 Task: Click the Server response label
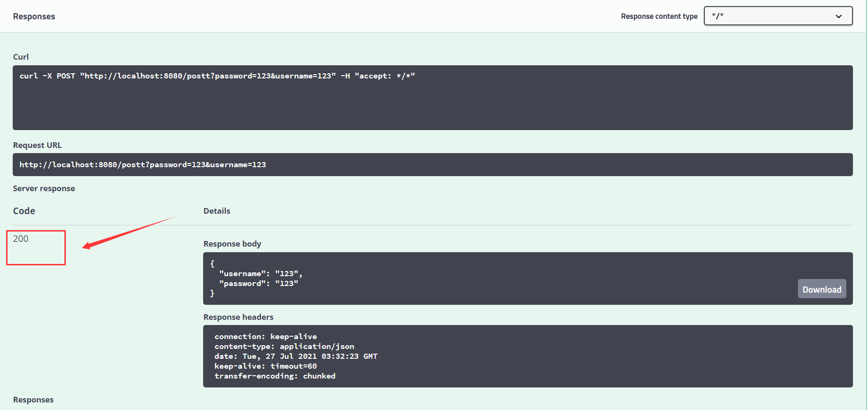[44, 189]
